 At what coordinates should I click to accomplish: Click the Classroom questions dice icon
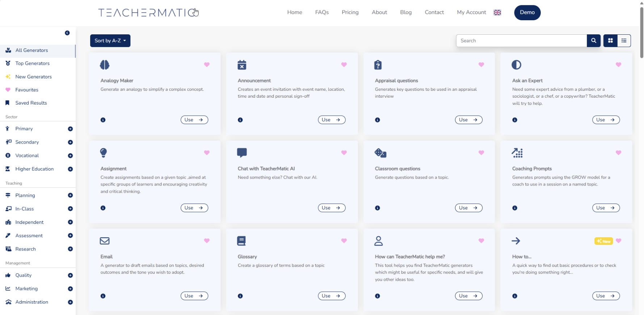380,153
